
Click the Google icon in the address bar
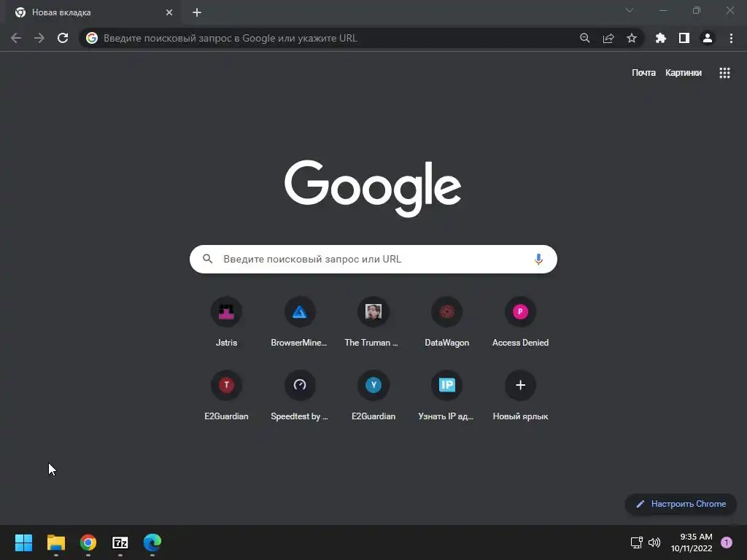[92, 38]
